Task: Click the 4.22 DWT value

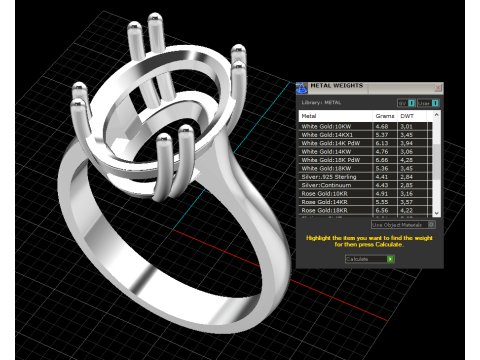Action: [407, 210]
